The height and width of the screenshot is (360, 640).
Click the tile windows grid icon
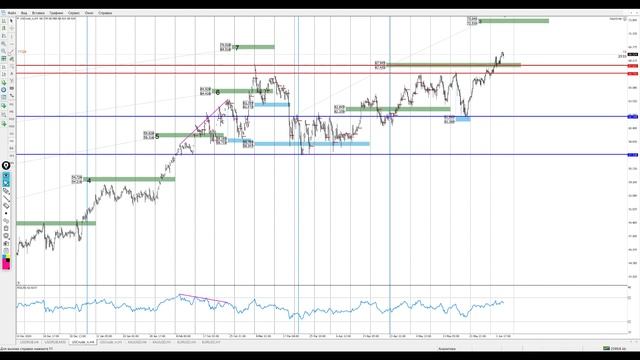(x=4, y=58)
